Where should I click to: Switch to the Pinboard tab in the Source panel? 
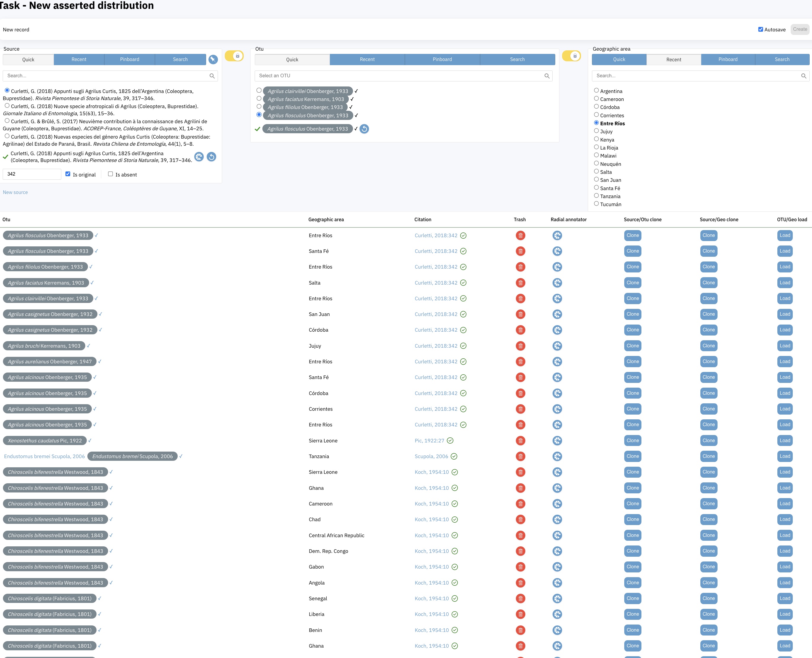(x=129, y=60)
